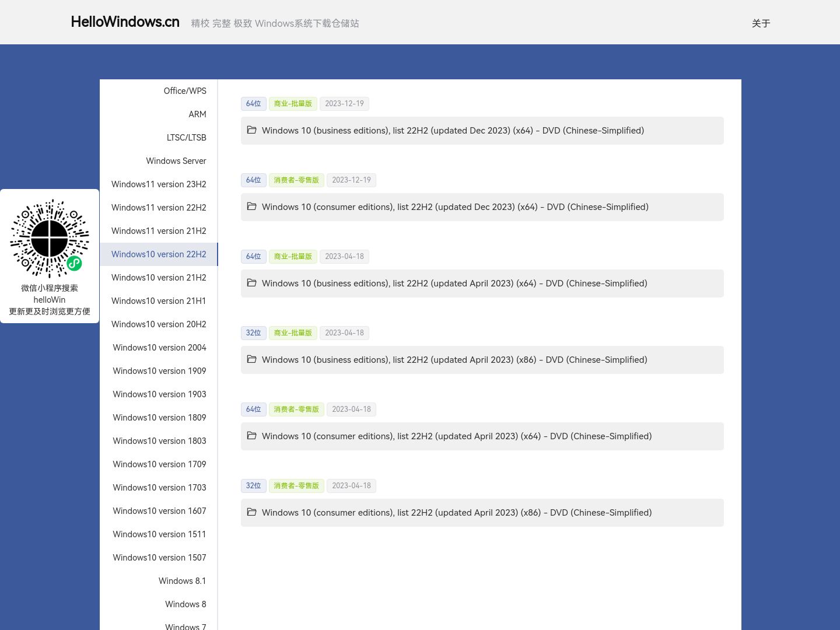Open the Windows Server category
The image size is (840, 630).
[x=159, y=161]
